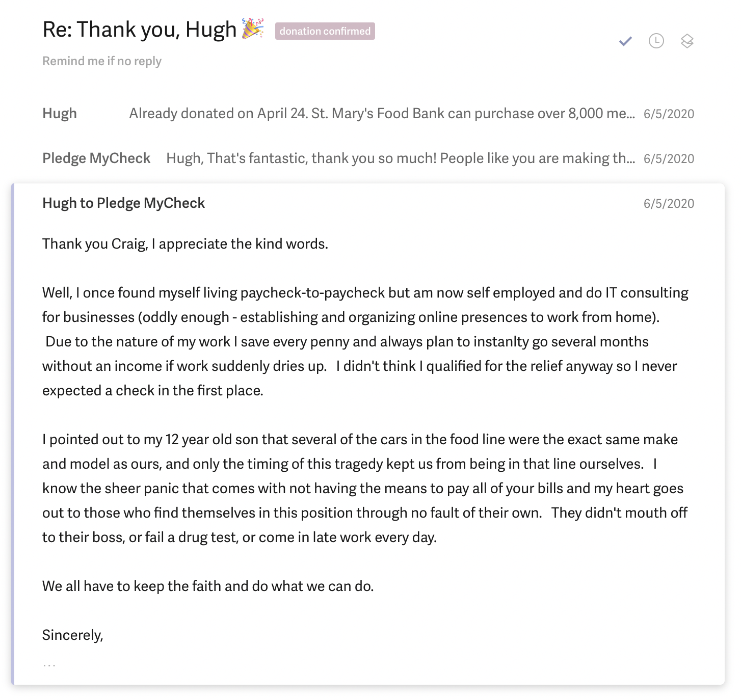This screenshot has width=741, height=700.
Task: Select the 'donation confirmed' label tag
Action: 325,31
